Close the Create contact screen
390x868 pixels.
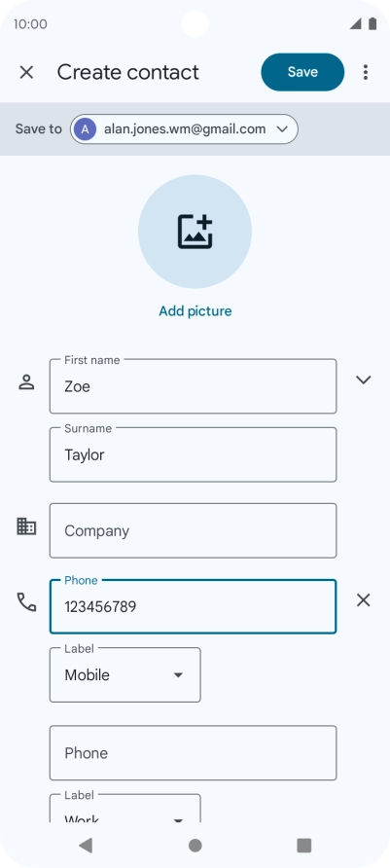point(26,72)
